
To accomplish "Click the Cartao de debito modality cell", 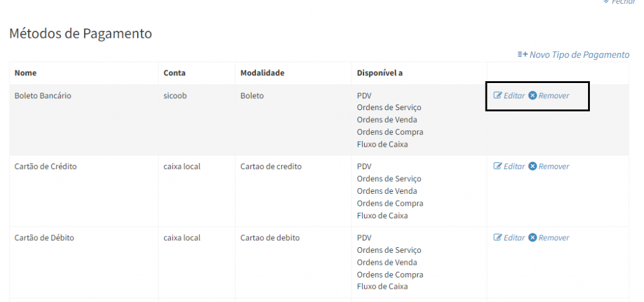I will [x=270, y=238].
